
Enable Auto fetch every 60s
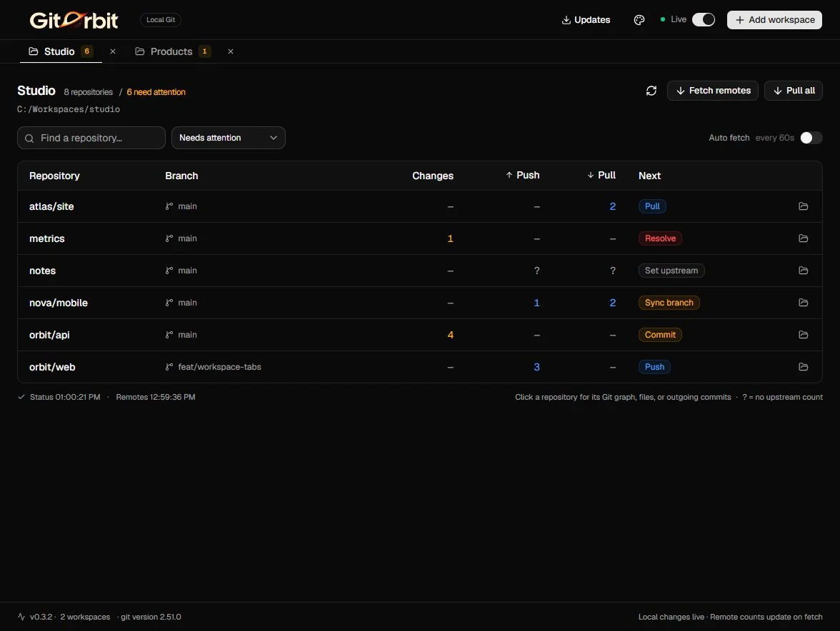pos(811,138)
